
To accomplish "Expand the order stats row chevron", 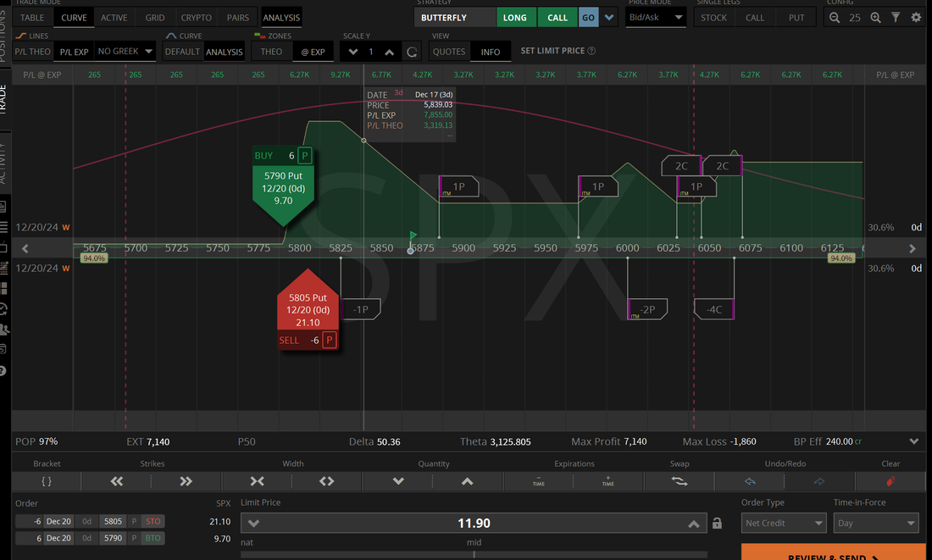I will coord(913,441).
